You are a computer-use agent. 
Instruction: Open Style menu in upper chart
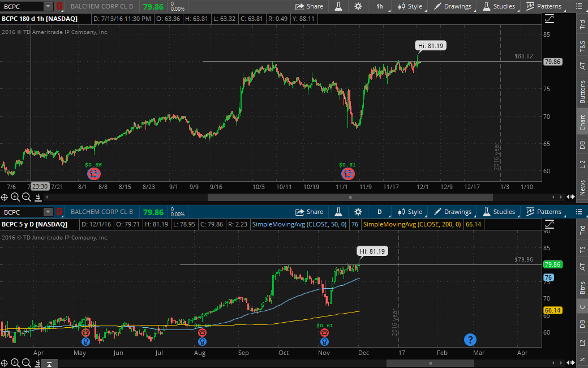point(410,6)
